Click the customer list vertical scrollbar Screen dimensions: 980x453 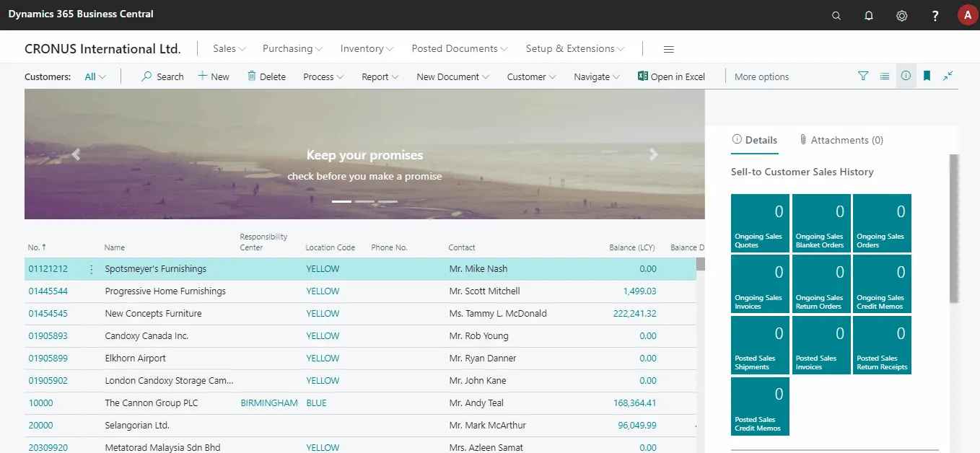point(700,264)
